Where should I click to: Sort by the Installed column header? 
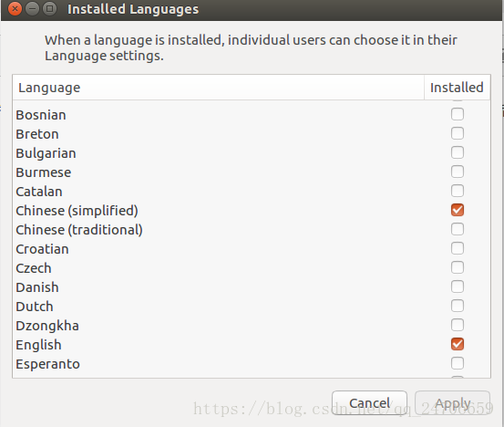[x=458, y=88]
